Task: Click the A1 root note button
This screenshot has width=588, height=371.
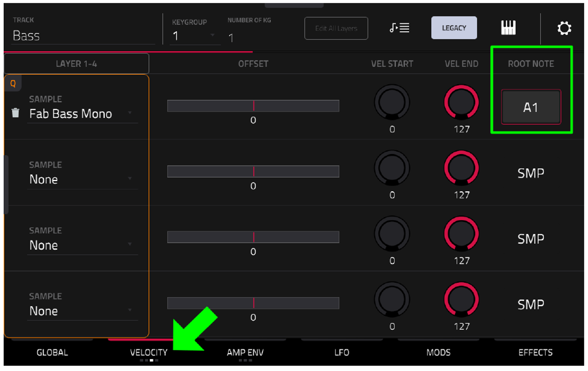Action: [531, 107]
